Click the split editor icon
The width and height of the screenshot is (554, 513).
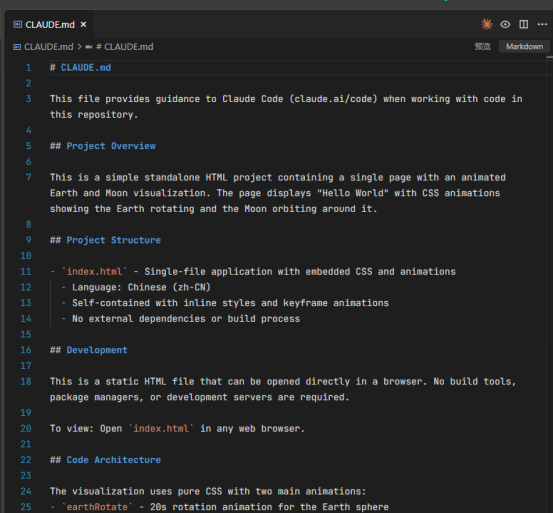pos(524,24)
